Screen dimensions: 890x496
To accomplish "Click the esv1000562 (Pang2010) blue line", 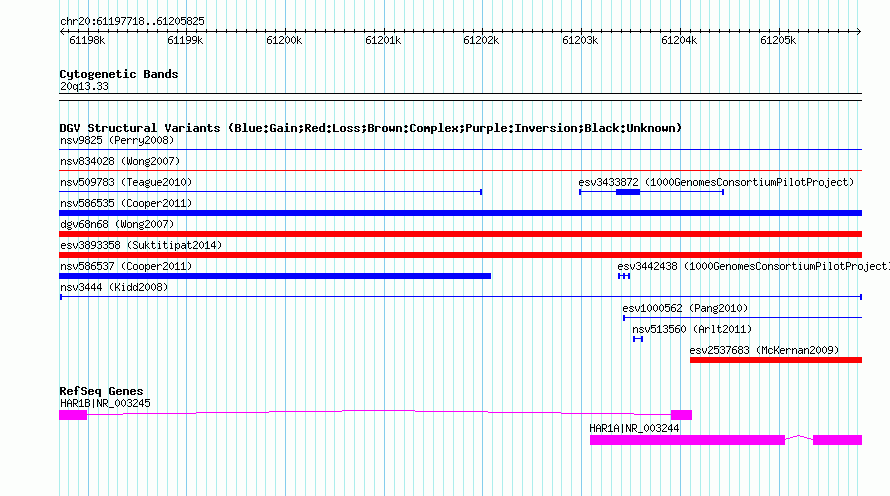I will pyautogui.click(x=742, y=318).
